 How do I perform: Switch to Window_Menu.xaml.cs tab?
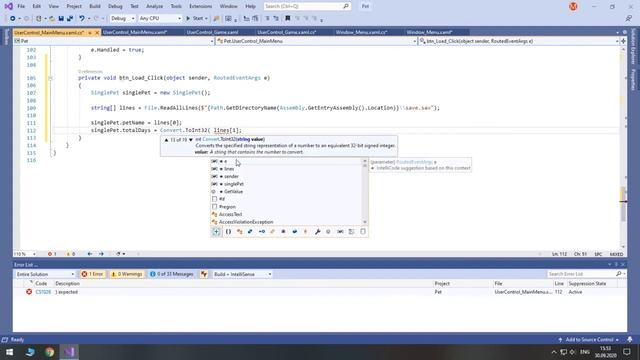click(362, 32)
